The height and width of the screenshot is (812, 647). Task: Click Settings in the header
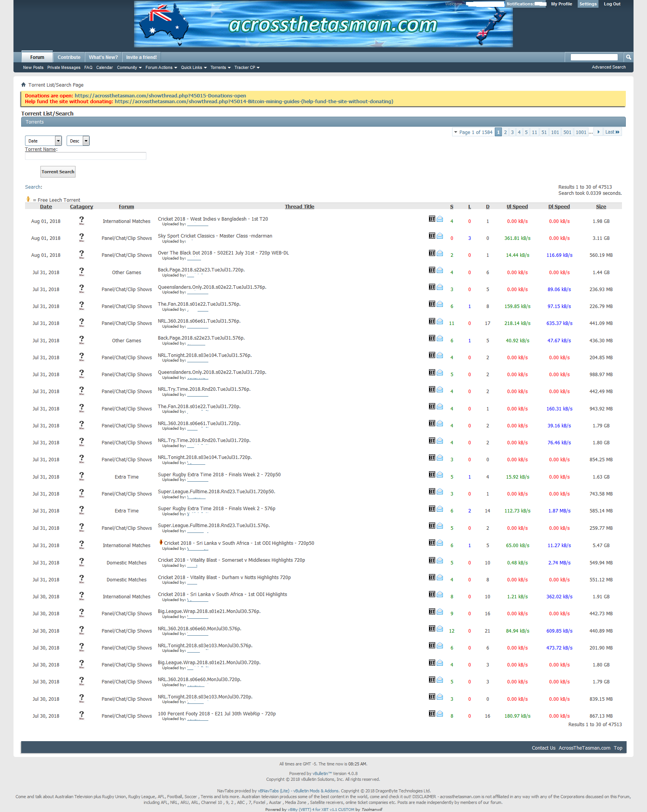(x=588, y=4)
